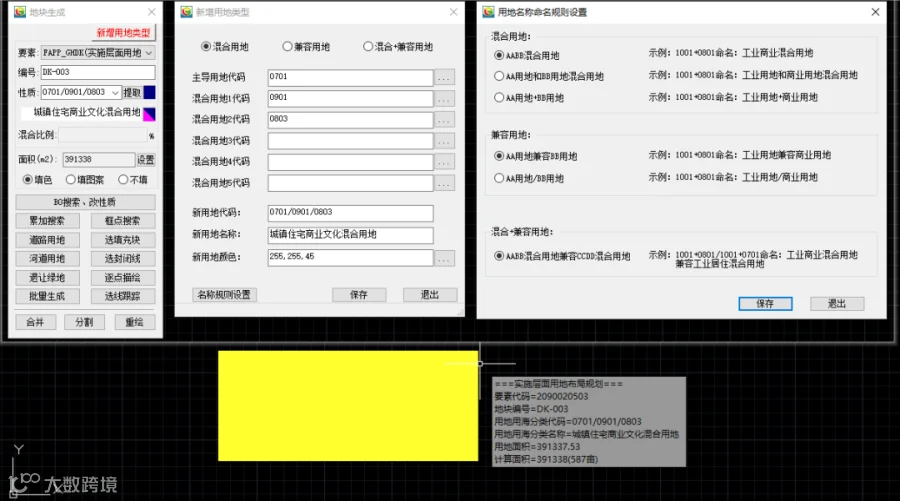Click the app icon in 新增用地类型 title bar
900x501 pixels.
click(186, 12)
